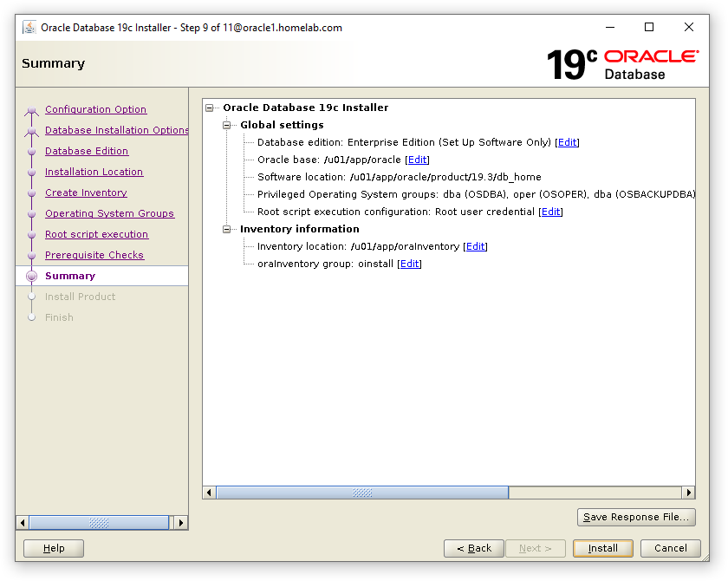
Task: Jump to Installation Location step
Action: [94, 172]
